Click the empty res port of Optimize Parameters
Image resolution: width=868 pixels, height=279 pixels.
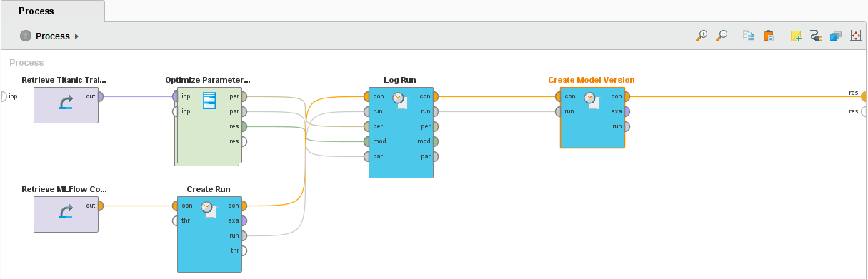click(x=244, y=141)
